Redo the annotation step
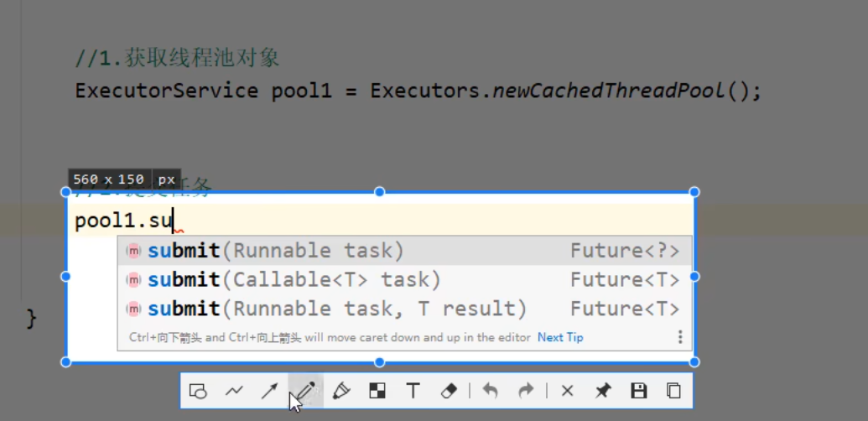Image resolution: width=868 pixels, height=421 pixels. pyautogui.click(x=526, y=391)
